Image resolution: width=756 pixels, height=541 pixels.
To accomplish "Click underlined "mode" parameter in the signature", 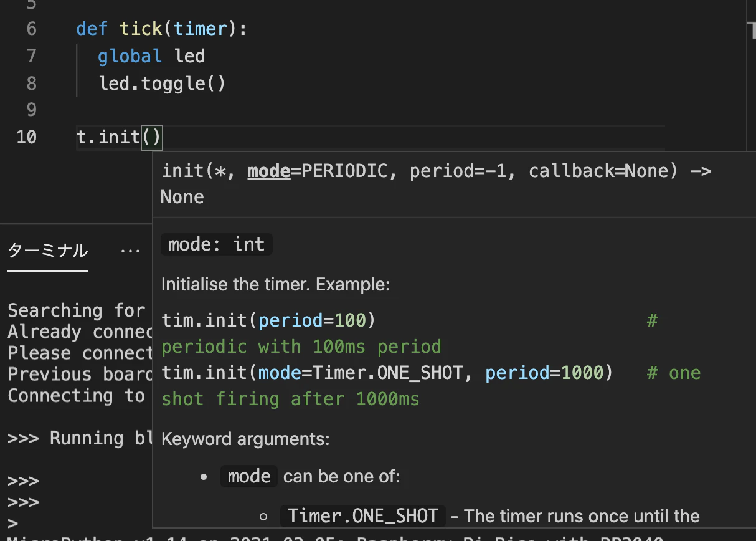I will click(x=269, y=171).
